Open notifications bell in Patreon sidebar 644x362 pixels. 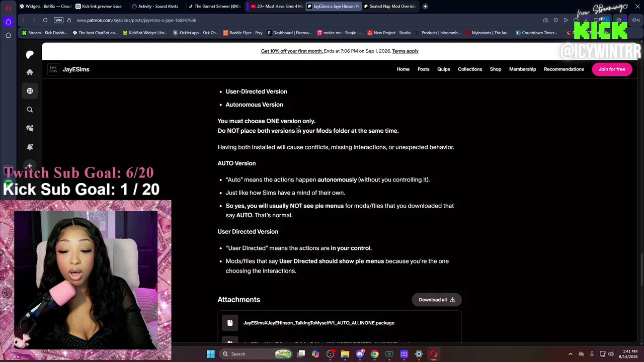(30, 147)
